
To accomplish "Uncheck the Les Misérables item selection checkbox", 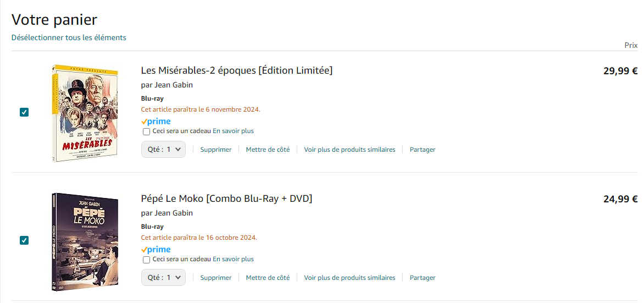I will coord(24,112).
